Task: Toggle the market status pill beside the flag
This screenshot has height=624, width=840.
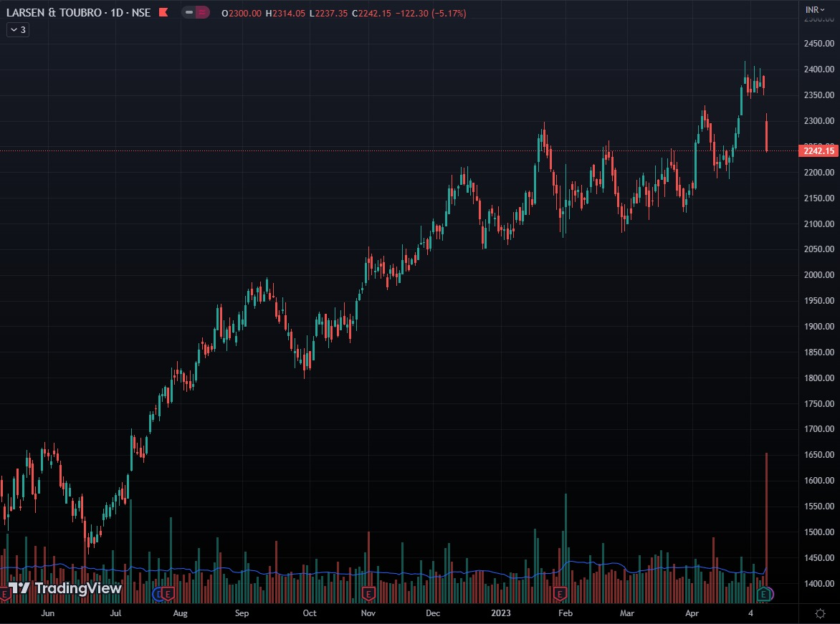Action: coord(196,12)
